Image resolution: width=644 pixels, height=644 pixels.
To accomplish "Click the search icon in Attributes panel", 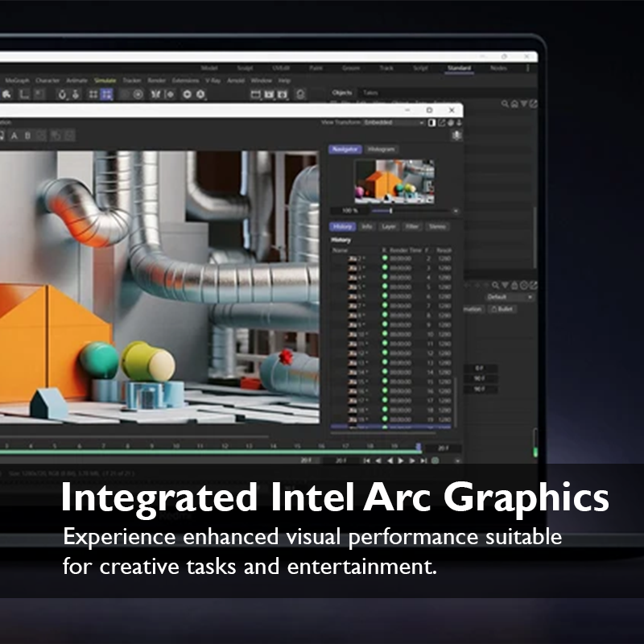I will pyautogui.click(x=496, y=285).
